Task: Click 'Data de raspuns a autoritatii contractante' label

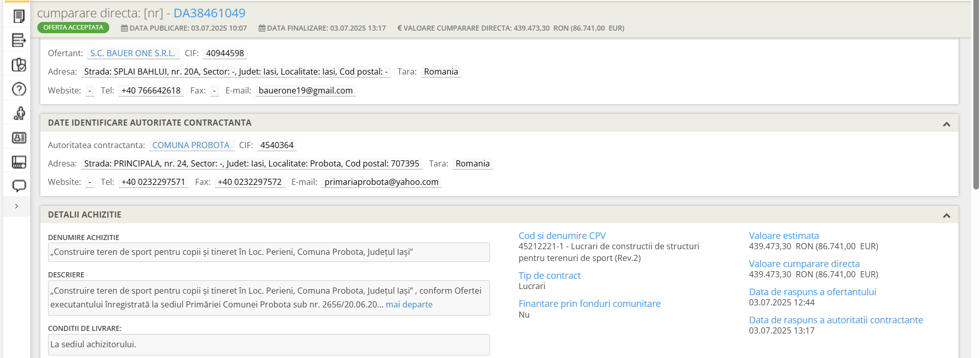Action: [836, 320]
